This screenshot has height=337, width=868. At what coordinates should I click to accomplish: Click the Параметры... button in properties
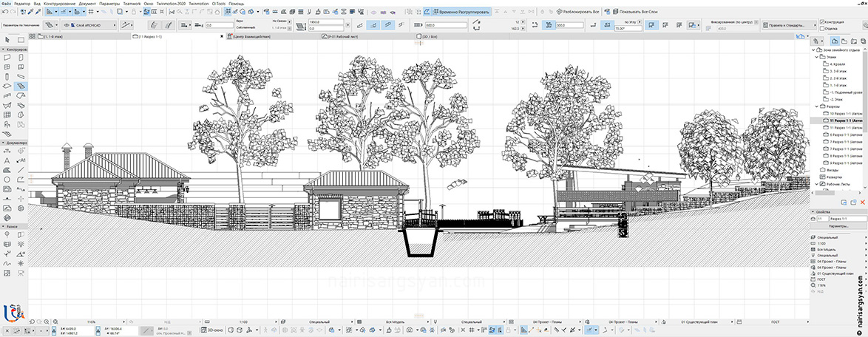(838, 227)
